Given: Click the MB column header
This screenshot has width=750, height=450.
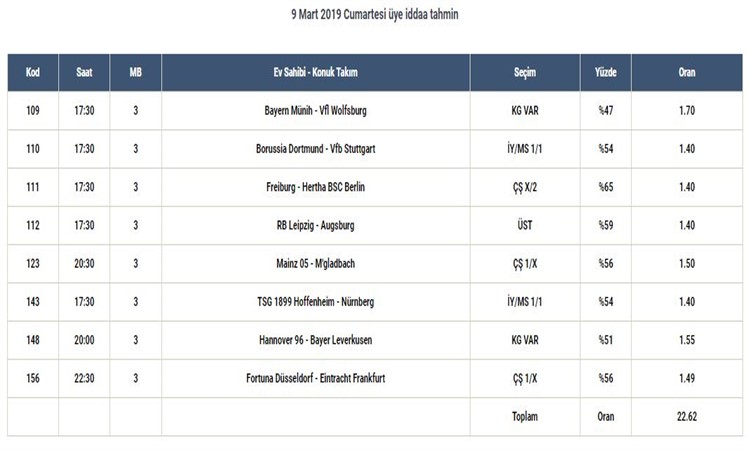Looking at the screenshot, I should click(x=135, y=72).
